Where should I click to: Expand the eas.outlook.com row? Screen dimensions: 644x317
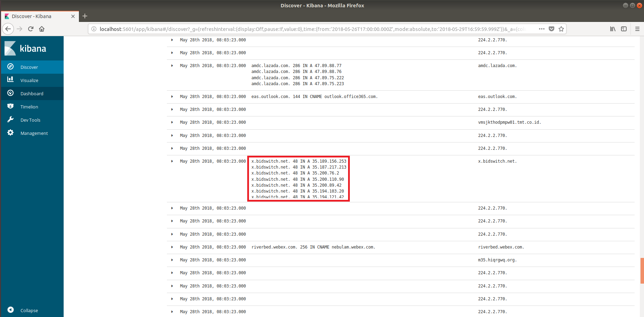click(x=172, y=97)
